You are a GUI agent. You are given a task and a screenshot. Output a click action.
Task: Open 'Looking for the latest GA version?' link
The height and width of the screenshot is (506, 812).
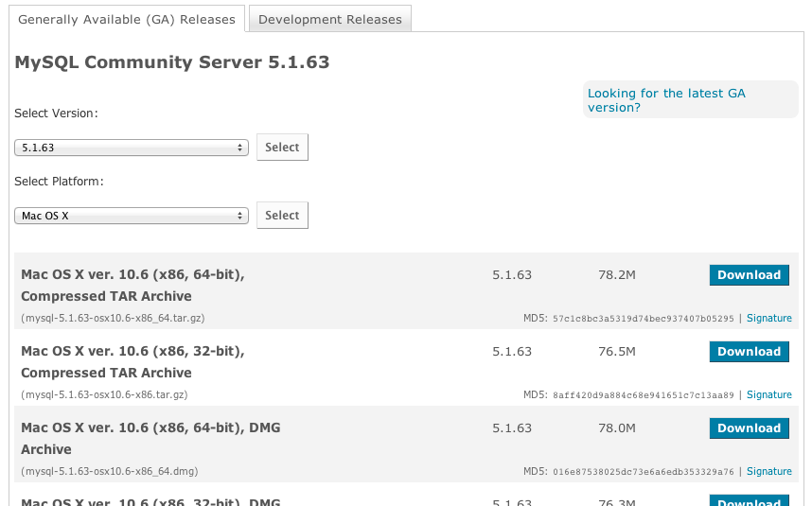[x=666, y=100]
